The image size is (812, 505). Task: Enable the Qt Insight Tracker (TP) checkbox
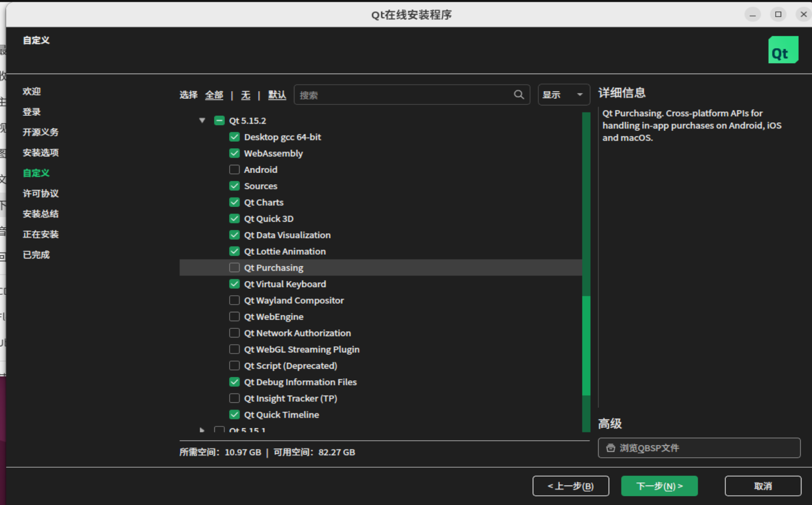pyautogui.click(x=234, y=398)
